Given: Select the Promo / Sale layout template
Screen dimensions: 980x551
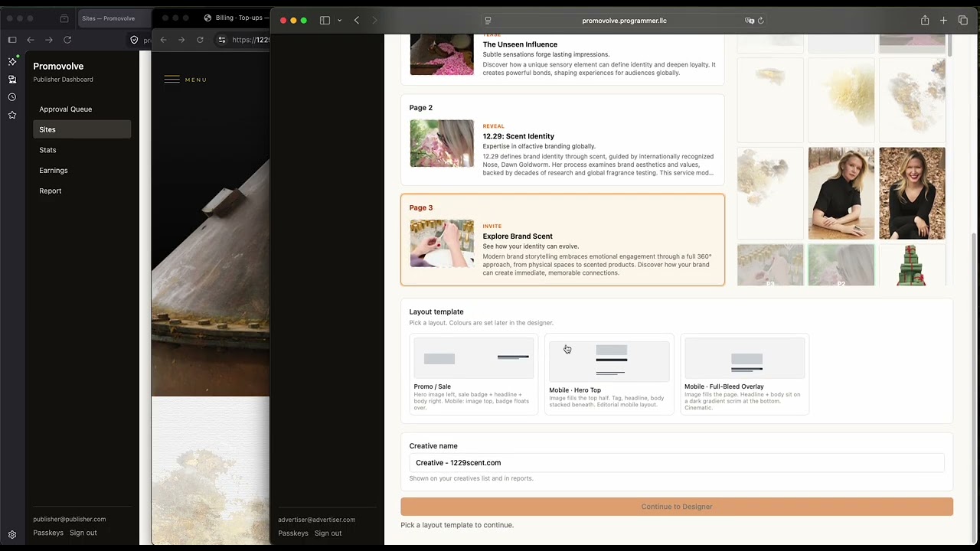Looking at the screenshot, I should coord(474,374).
